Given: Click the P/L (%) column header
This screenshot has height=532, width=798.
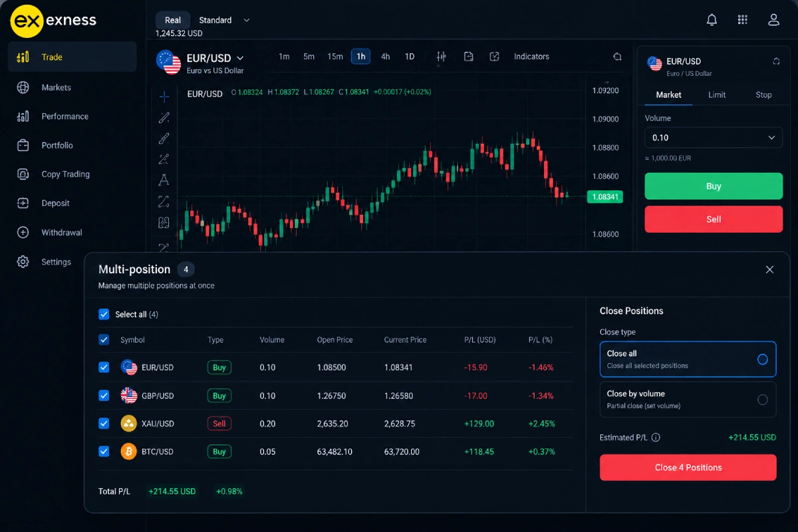Looking at the screenshot, I should point(541,340).
